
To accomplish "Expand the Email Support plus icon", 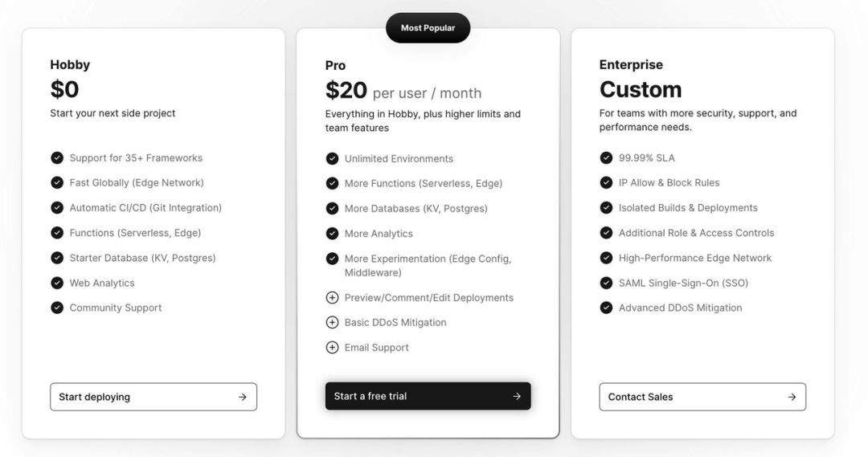I will coord(332,348).
